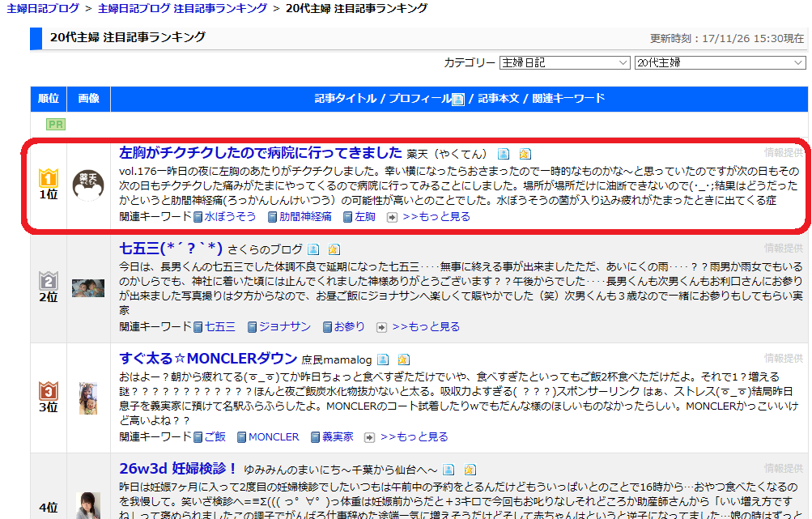Click もっと見る in the 左胸 keyword row
The image size is (812, 519).
436,216
